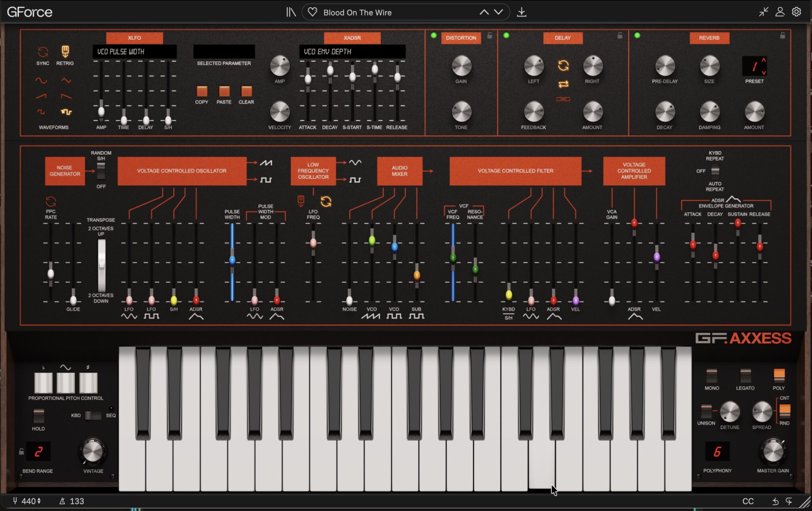Click the collapse window arrows icon

pyautogui.click(x=764, y=12)
